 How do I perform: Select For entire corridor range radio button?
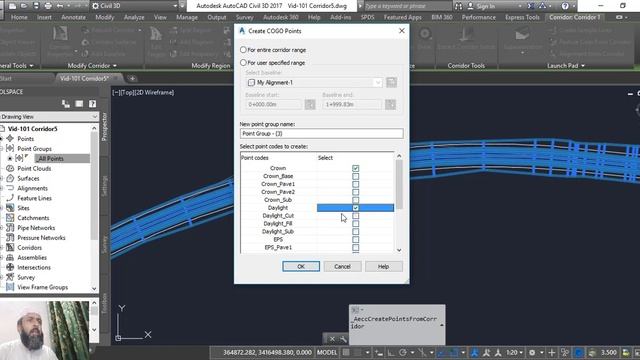(x=243, y=50)
